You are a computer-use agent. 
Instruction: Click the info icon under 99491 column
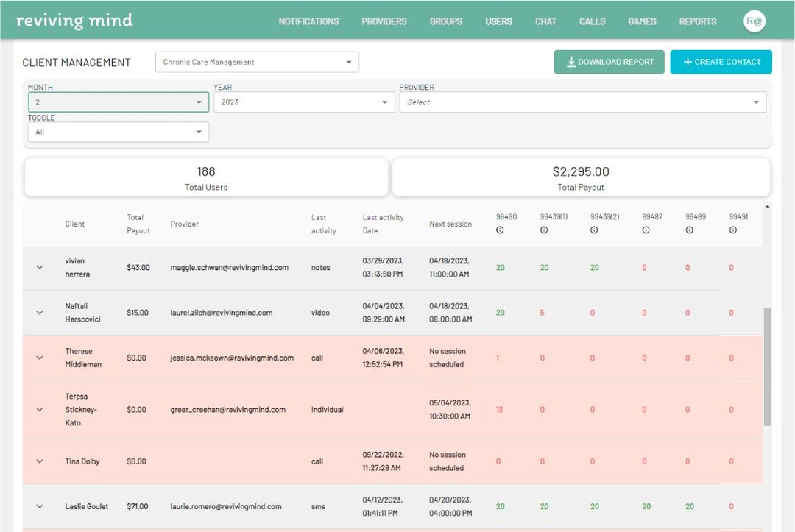733,230
